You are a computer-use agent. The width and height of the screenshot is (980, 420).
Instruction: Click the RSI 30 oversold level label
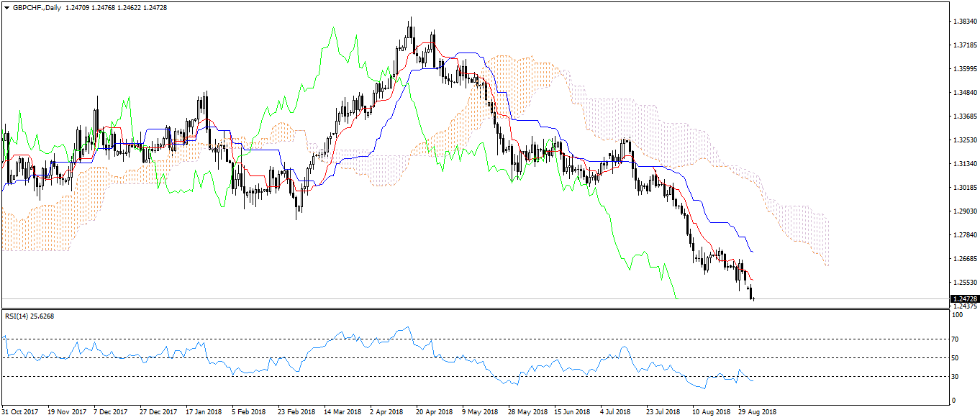tap(956, 377)
